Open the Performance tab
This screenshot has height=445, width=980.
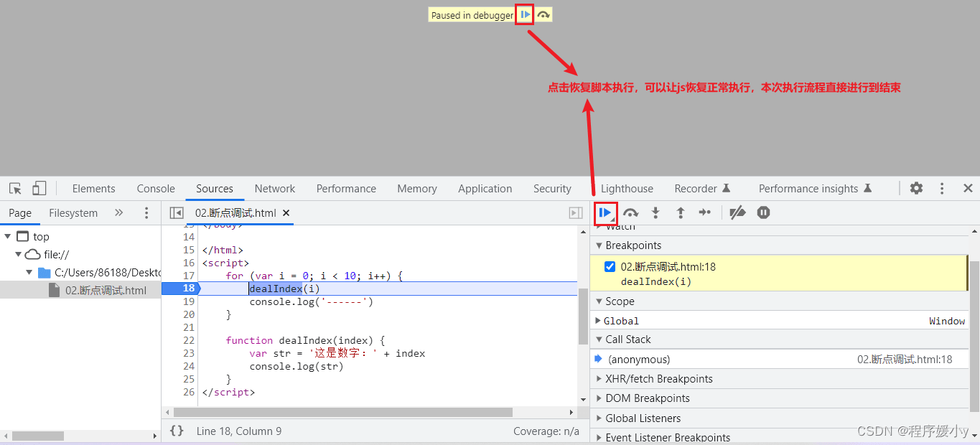(346, 189)
